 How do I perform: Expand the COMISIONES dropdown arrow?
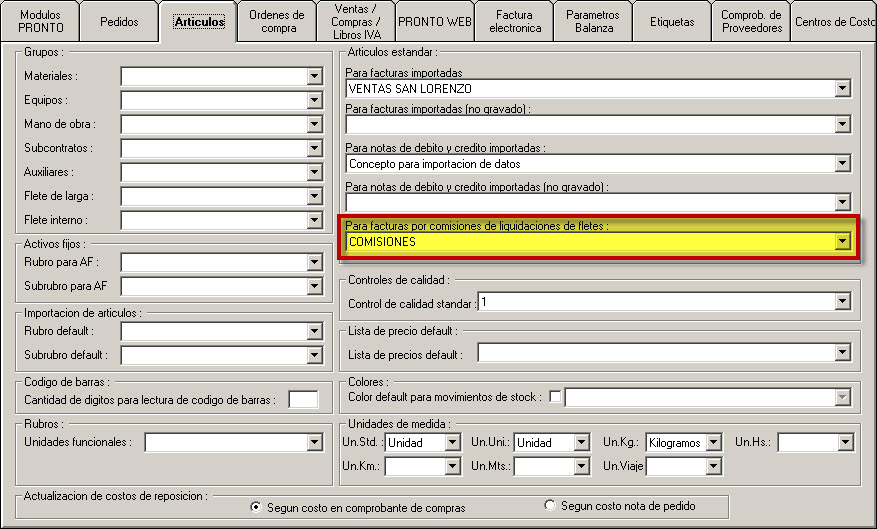(x=842, y=241)
